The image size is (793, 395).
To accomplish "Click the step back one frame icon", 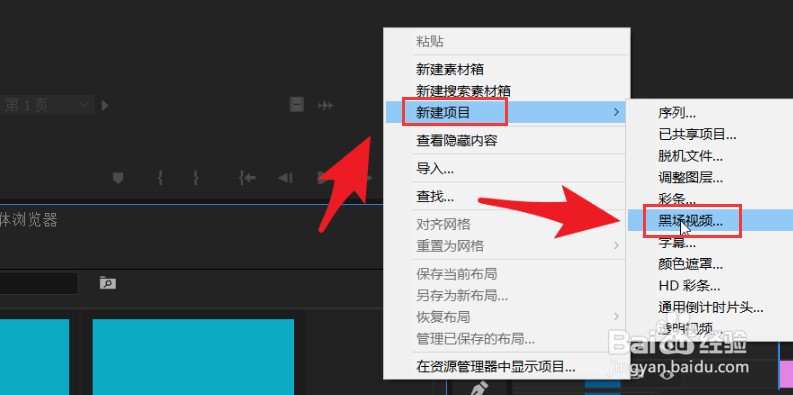I will [285, 178].
